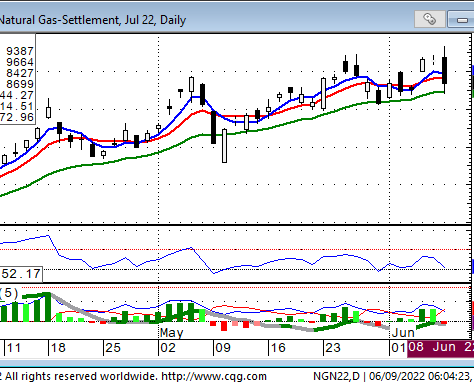Click the Jun month label above axis
474x384 pixels.
point(403,333)
